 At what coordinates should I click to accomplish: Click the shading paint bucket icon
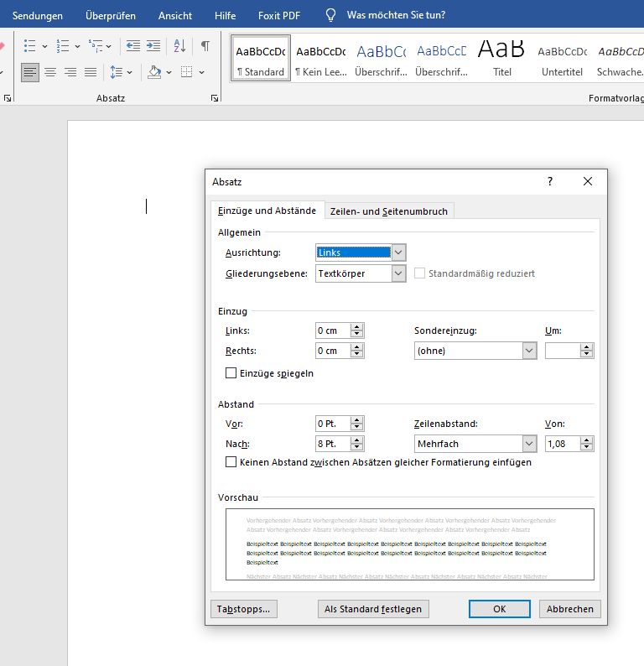[154, 72]
